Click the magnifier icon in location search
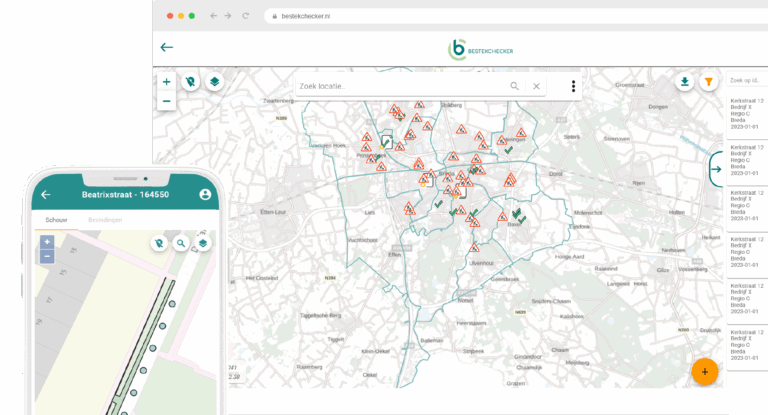The width and height of the screenshot is (768, 415). point(515,86)
